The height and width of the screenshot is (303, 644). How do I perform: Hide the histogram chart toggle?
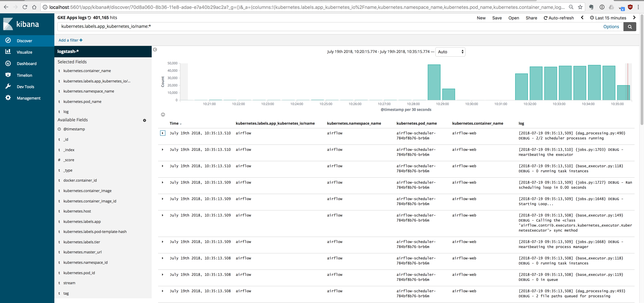[x=163, y=115]
